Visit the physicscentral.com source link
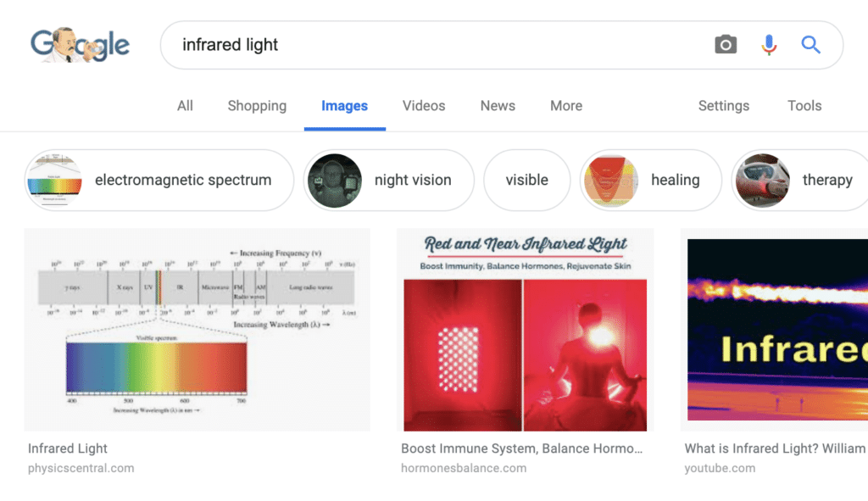The width and height of the screenshot is (868, 501). coord(81,468)
